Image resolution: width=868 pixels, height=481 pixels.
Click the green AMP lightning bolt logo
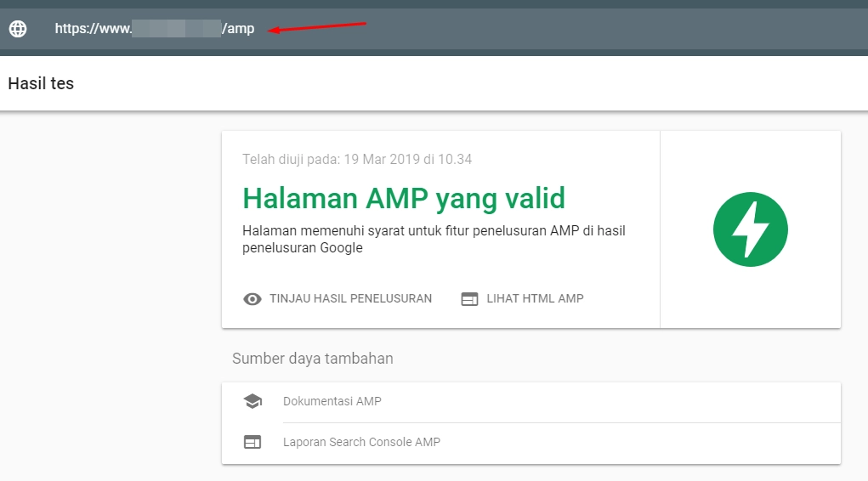(x=750, y=229)
